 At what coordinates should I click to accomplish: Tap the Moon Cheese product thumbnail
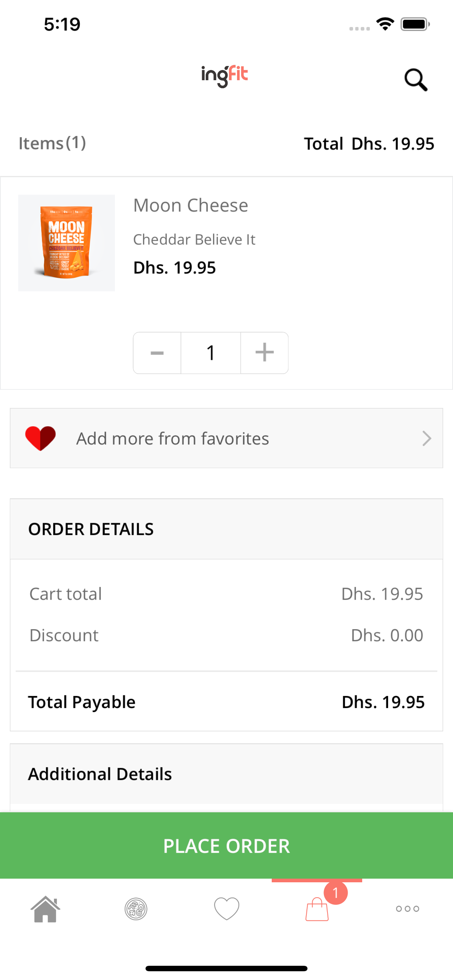point(67,243)
